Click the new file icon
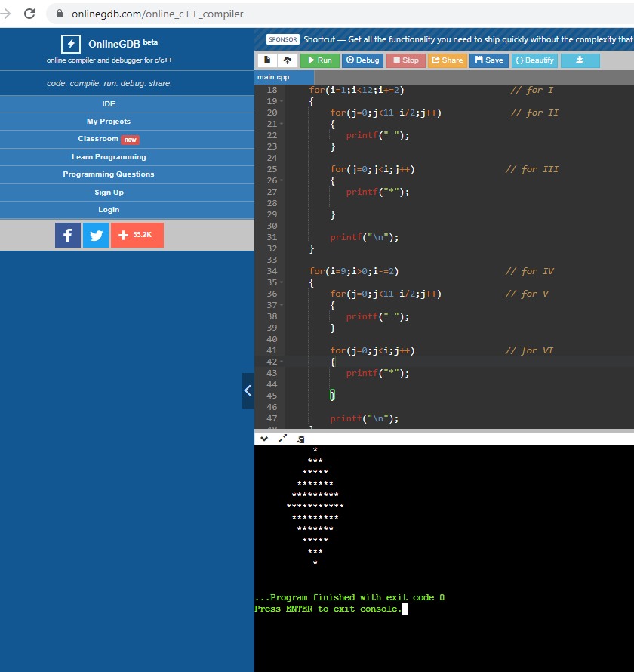The width and height of the screenshot is (634, 672). point(267,60)
